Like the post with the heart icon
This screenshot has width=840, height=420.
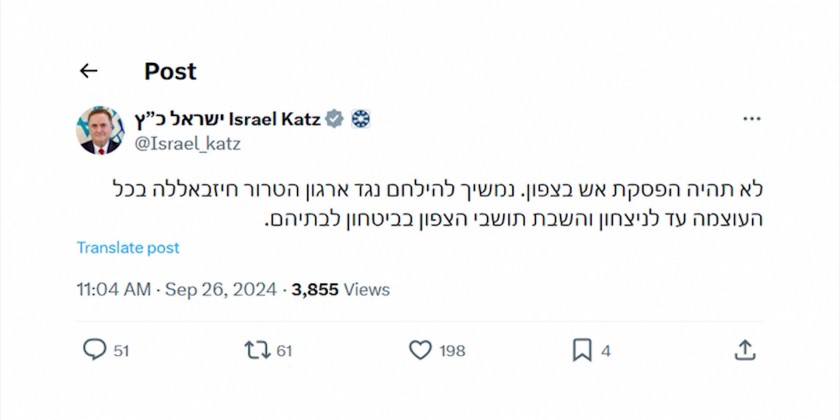[x=420, y=350]
